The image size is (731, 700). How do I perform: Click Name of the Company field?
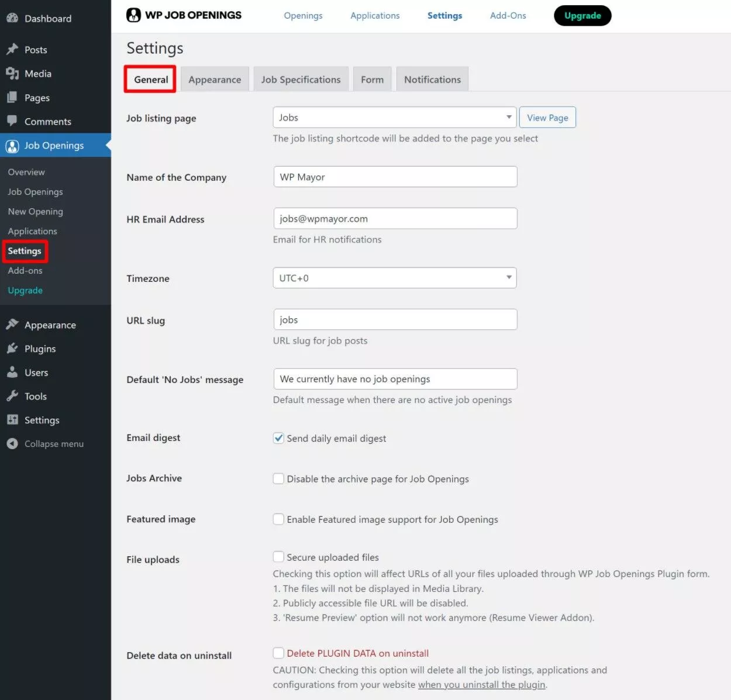[x=395, y=177]
